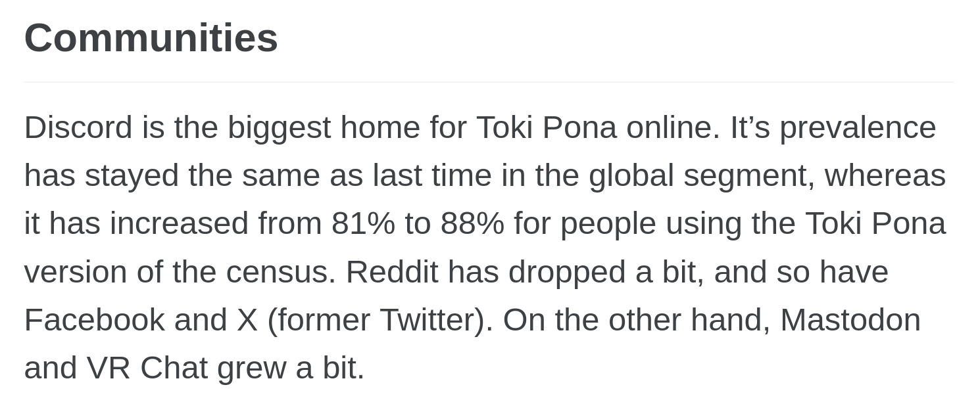980x408 pixels.
Task: Click the word census
Action: 281,272
